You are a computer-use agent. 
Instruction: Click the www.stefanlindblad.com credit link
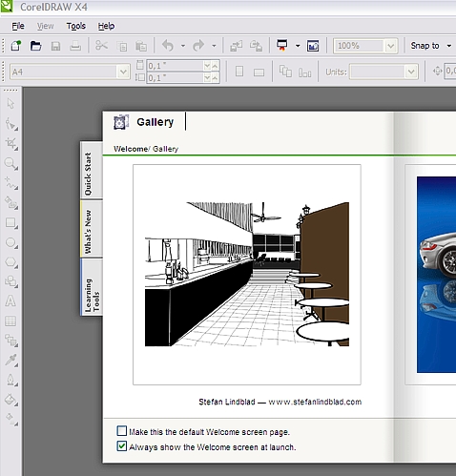pyautogui.click(x=315, y=402)
